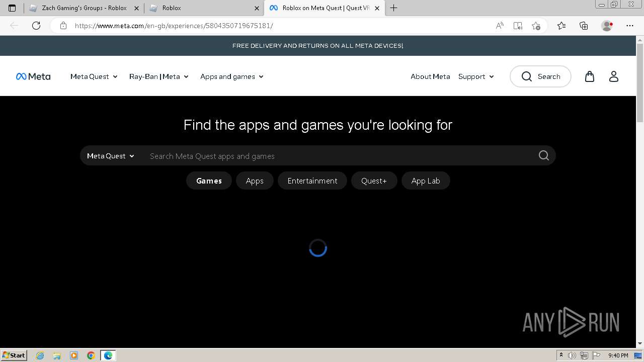Open the Windows Start menu
The width and height of the screenshot is (644, 362).
14,355
